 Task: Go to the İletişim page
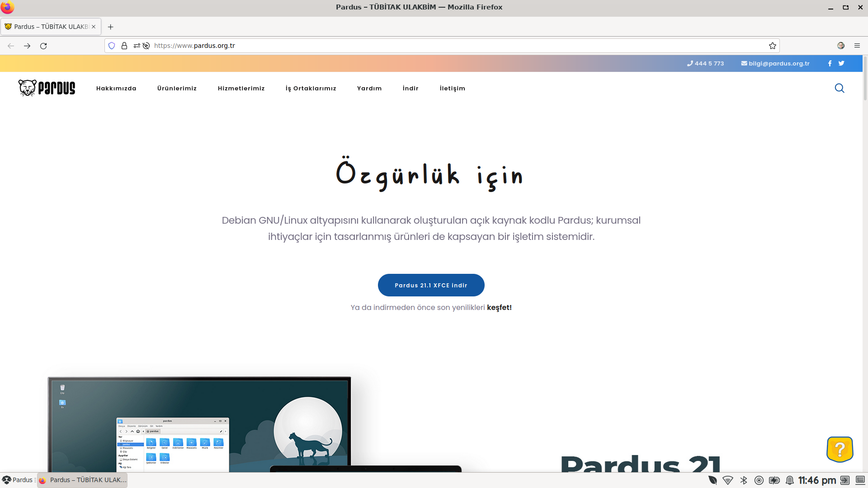click(x=452, y=88)
